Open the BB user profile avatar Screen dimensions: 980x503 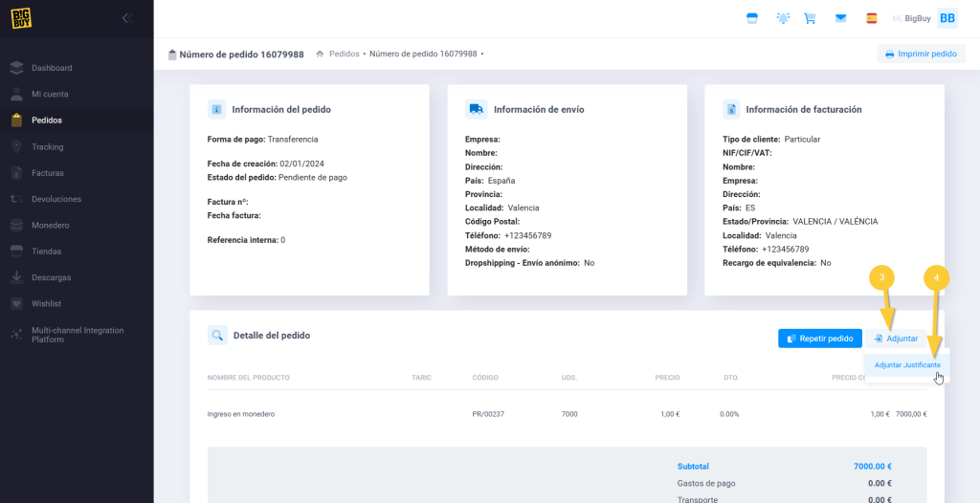pyautogui.click(x=947, y=18)
